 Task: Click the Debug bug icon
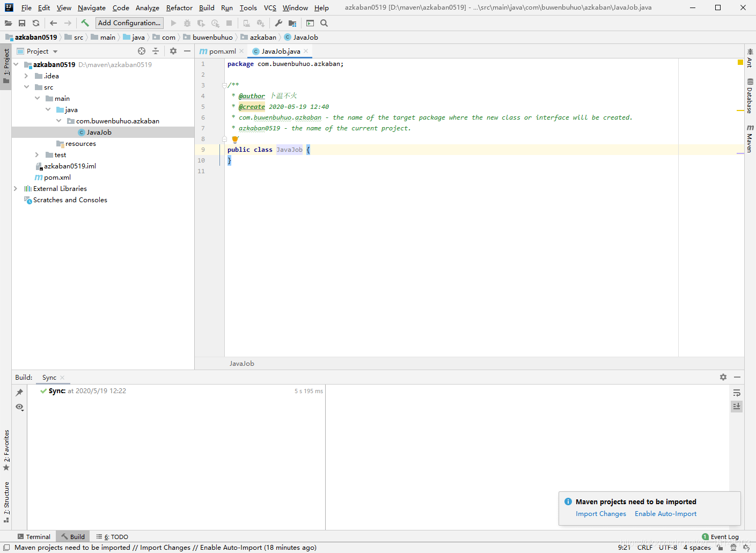pos(187,23)
